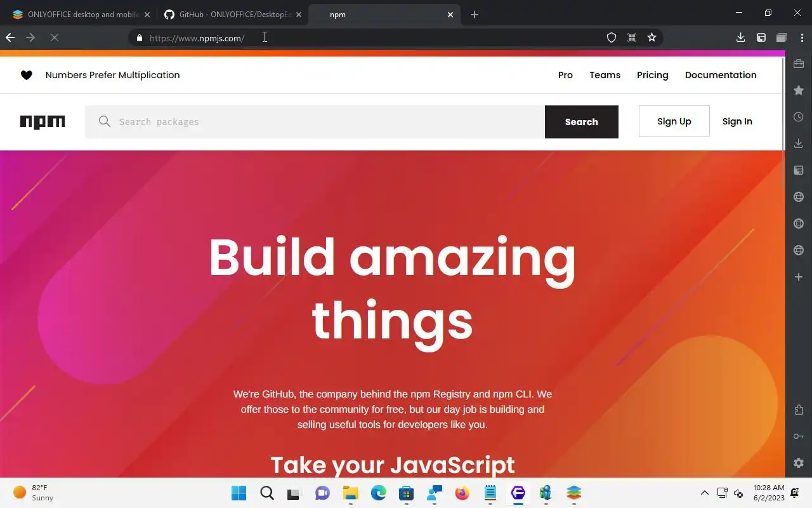Stop loading the npm page
This screenshot has height=508, width=812.
(x=55, y=38)
